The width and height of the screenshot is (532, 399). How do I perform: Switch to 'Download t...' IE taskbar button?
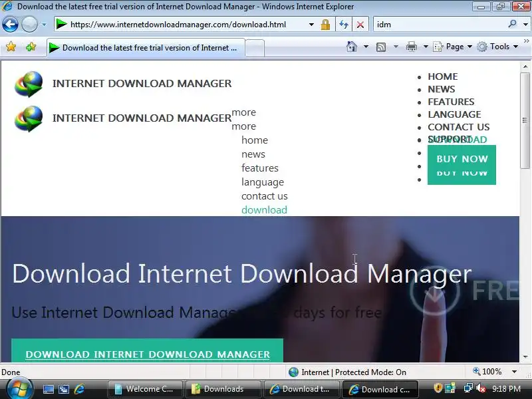(301, 389)
